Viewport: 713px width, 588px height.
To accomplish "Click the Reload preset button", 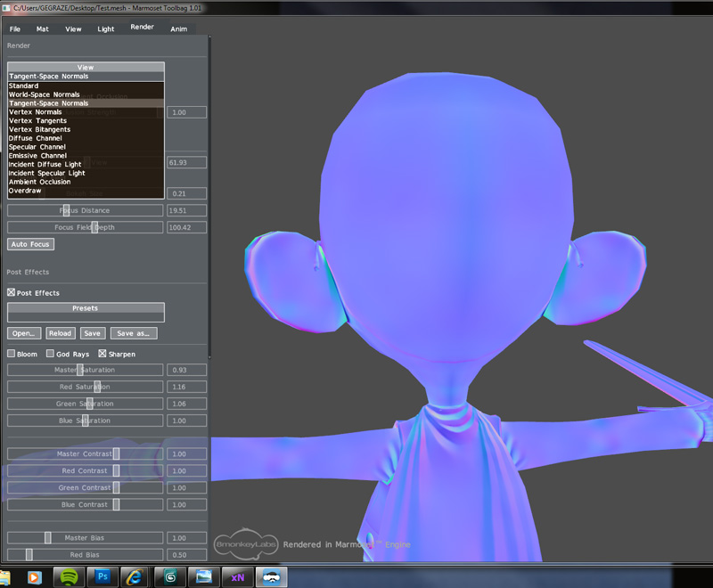I will [60, 333].
